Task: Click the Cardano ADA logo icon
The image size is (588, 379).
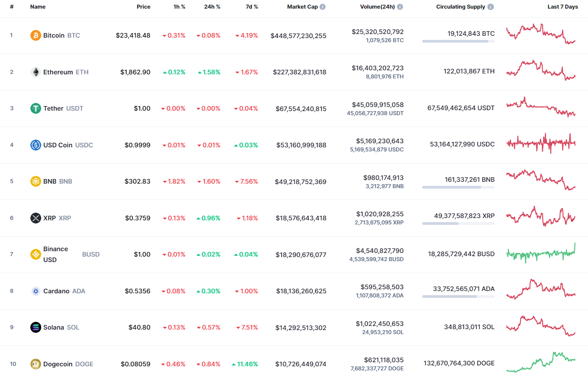Action: pyautogui.click(x=35, y=291)
